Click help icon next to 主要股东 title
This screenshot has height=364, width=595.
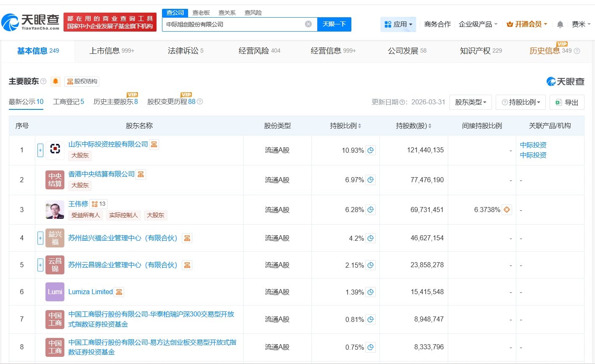click(43, 82)
